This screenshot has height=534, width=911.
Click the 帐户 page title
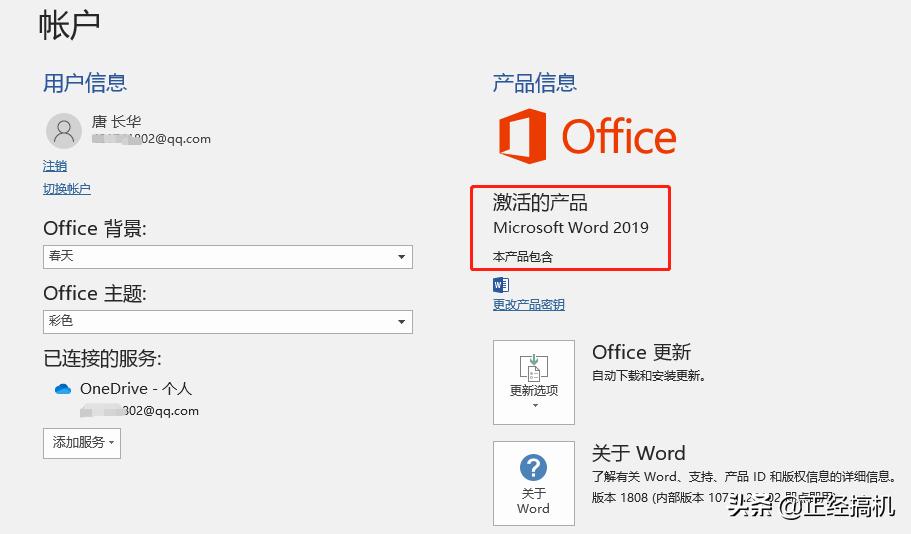(69, 26)
